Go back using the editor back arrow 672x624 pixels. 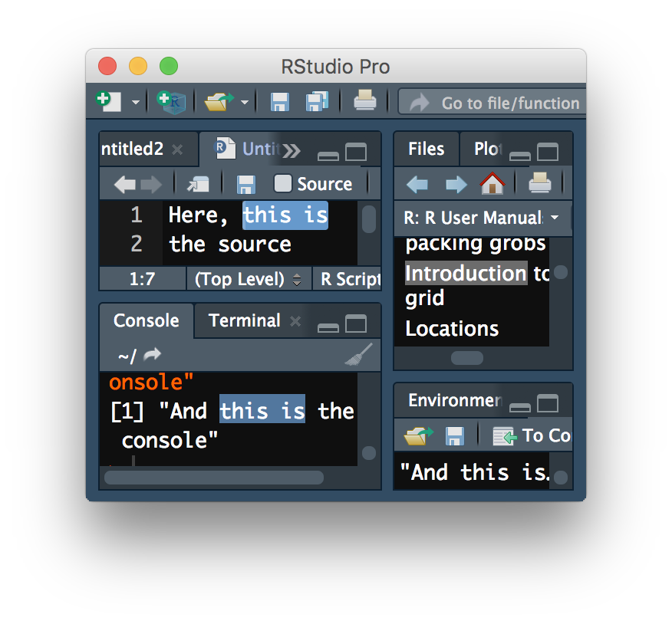125,184
